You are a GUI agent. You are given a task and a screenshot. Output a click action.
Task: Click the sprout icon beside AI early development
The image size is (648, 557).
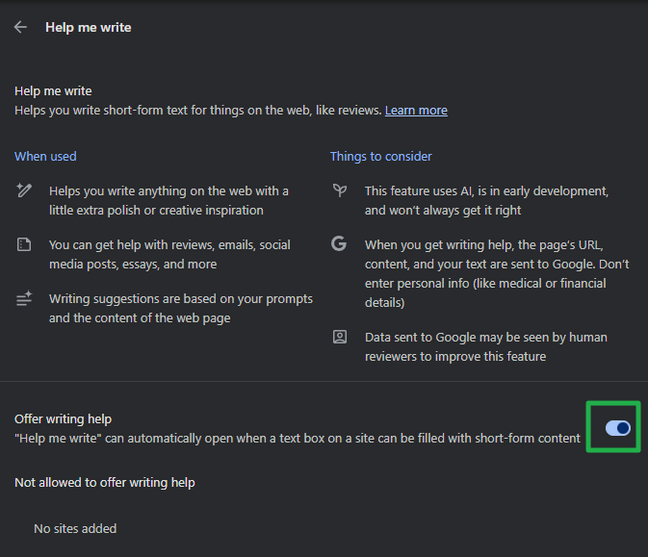[x=340, y=191]
